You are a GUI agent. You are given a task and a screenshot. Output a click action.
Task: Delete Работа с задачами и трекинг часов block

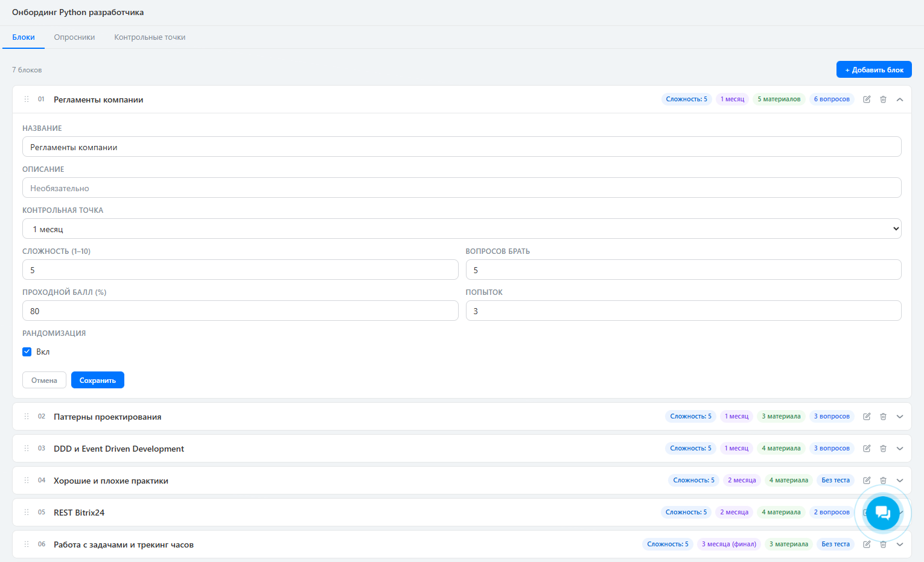tap(883, 545)
